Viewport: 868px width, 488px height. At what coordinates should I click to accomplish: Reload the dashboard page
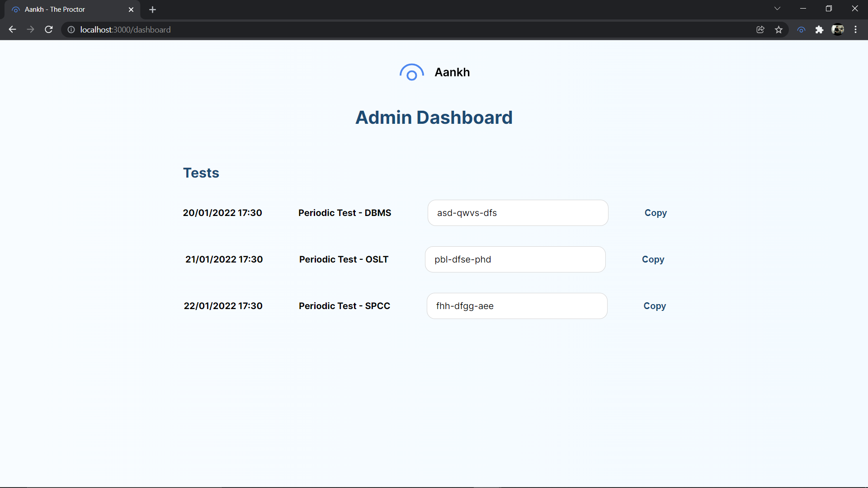pos(49,29)
